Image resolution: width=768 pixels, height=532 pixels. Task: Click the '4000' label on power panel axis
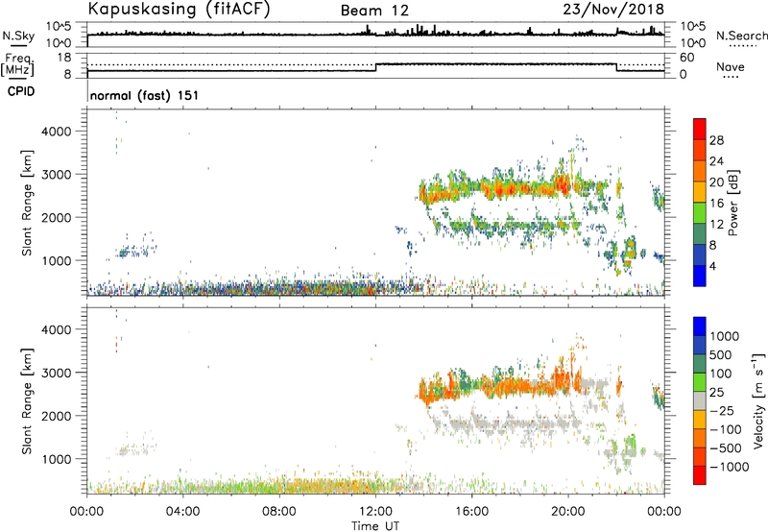[56, 132]
